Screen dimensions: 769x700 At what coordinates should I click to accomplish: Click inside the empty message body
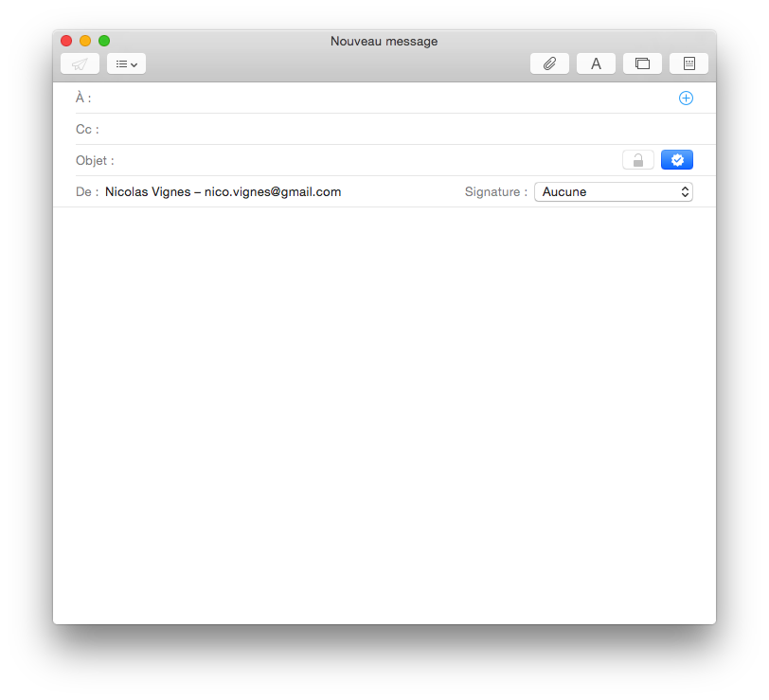[x=384, y=415]
